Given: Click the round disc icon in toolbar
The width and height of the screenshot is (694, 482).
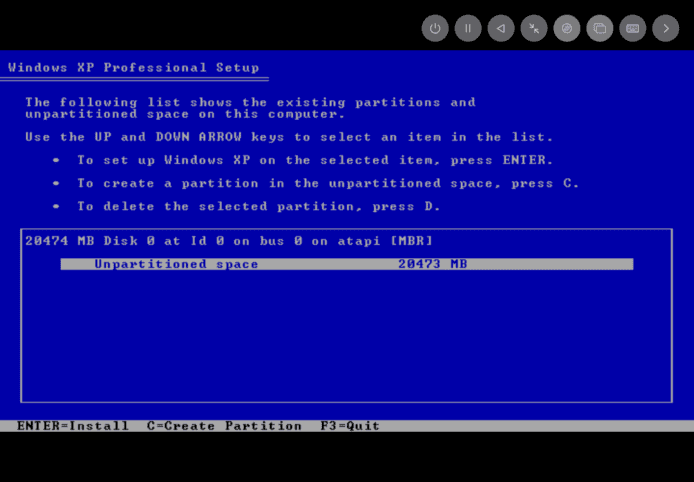Looking at the screenshot, I should [567, 28].
